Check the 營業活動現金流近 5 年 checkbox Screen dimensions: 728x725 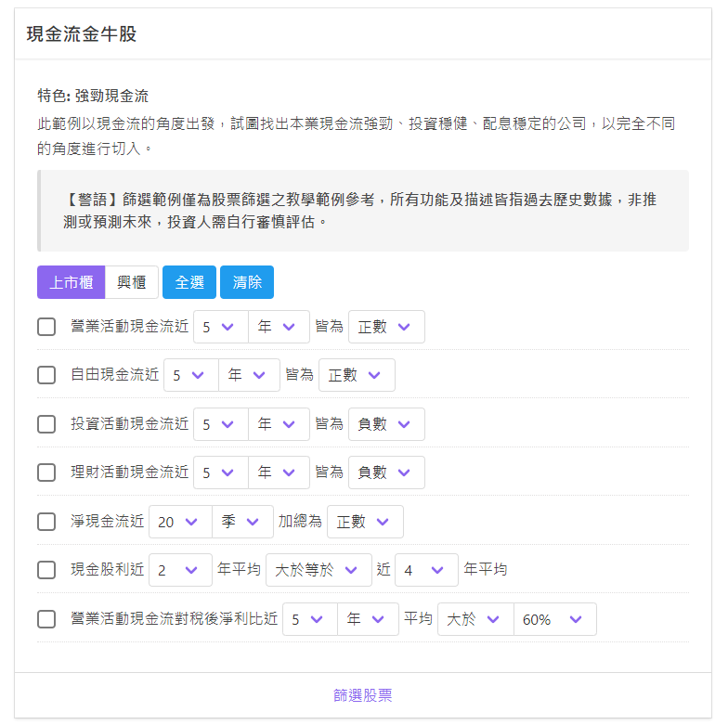point(46,327)
